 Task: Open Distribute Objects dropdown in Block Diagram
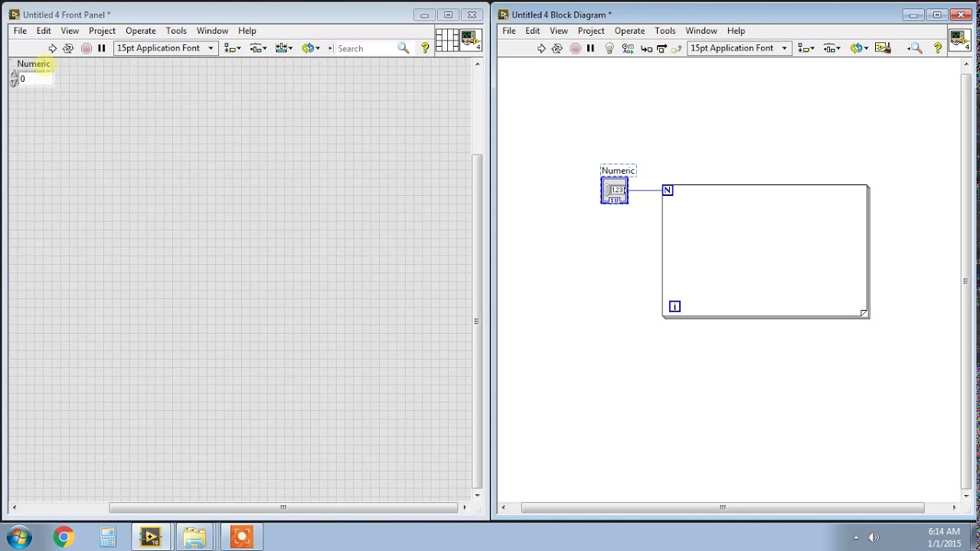(x=831, y=48)
